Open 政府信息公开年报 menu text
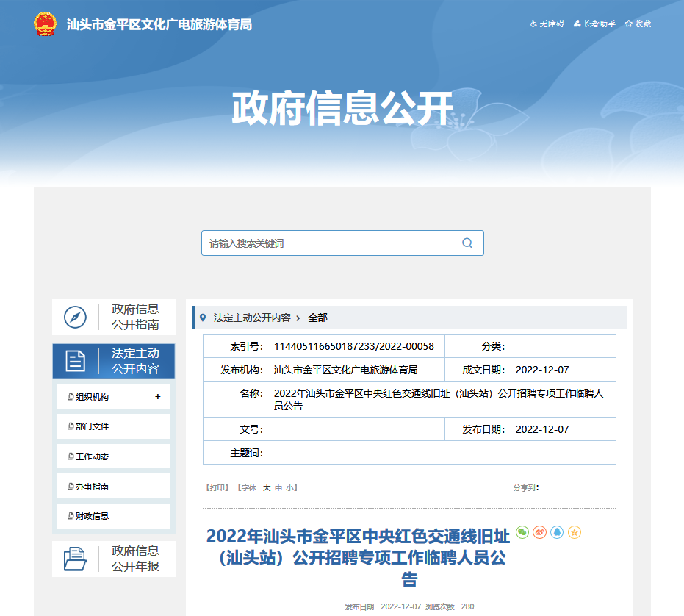 135,559
